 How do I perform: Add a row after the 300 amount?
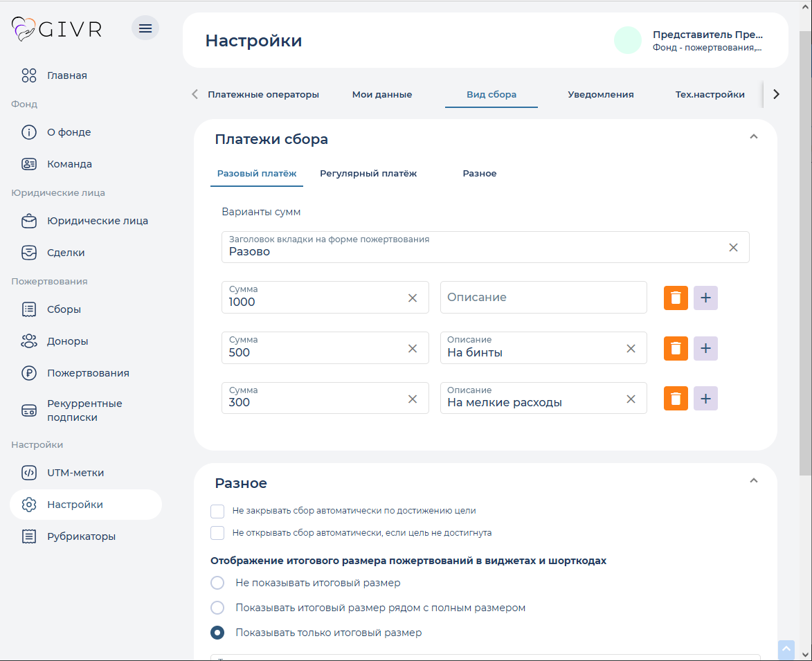coord(705,399)
